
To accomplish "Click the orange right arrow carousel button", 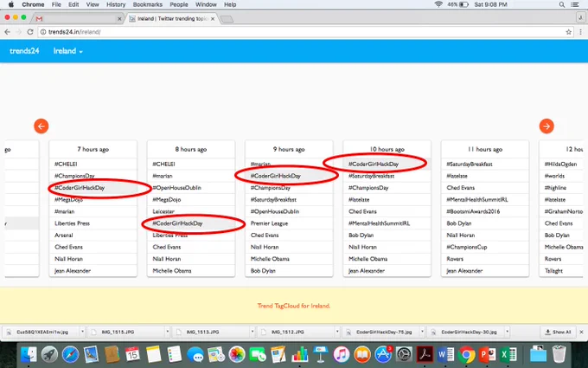I will click(x=546, y=126).
